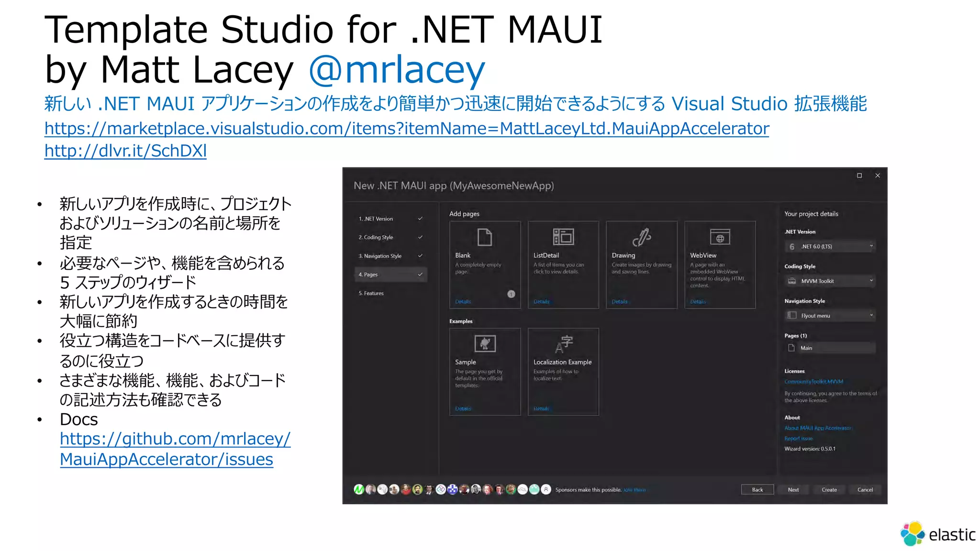Go to step 2 Coding Style
This screenshot has width=980, height=551.
(x=390, y=237)
